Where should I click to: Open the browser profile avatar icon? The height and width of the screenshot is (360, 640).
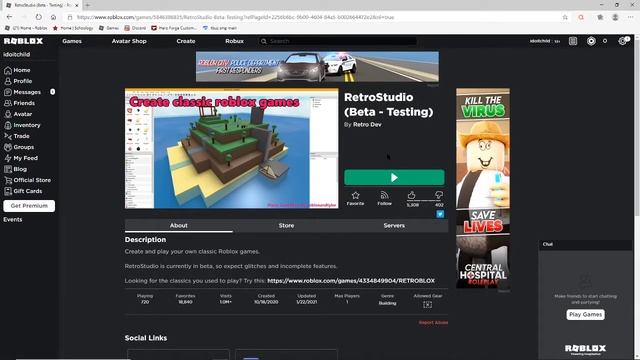point(615,17)
